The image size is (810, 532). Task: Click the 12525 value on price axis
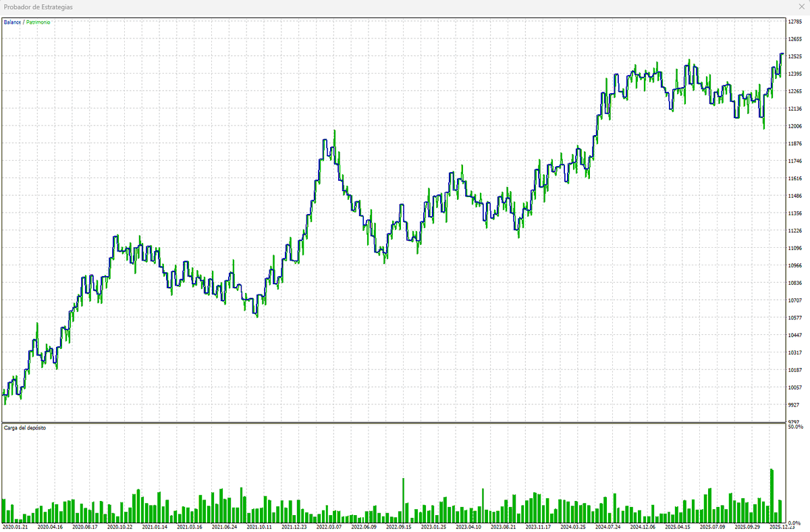[794, 57]
